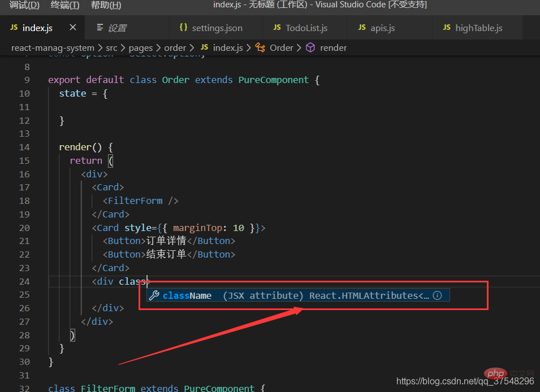540x392 pixels.
Task: Click the closing </Card> tag on line 23
Action: tap(111, 268)
